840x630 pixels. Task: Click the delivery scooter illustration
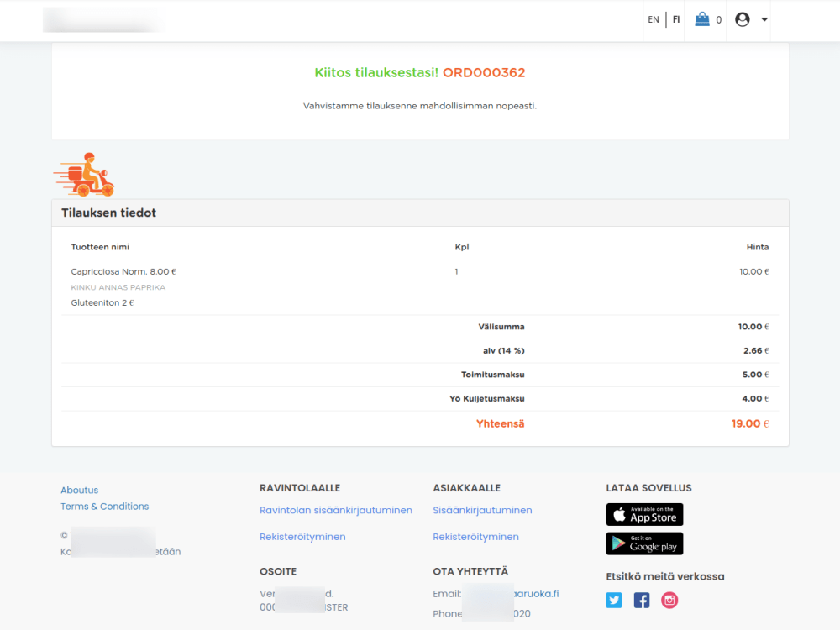point(84,175)
